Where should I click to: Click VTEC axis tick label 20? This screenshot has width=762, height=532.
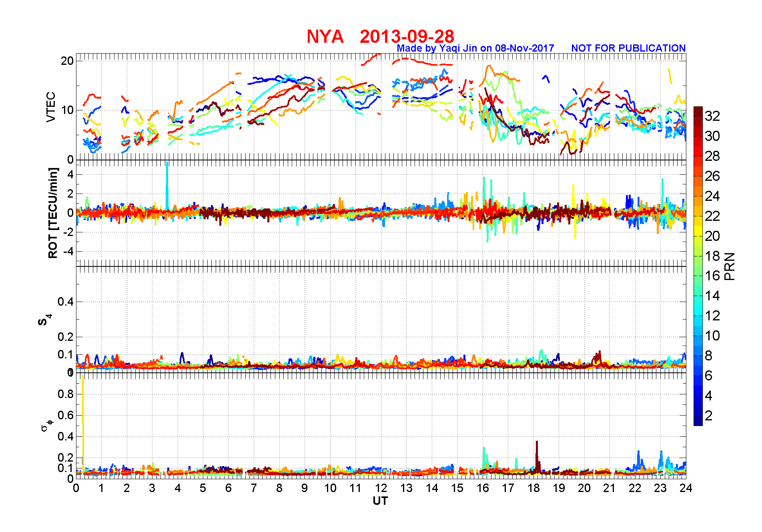67,61
